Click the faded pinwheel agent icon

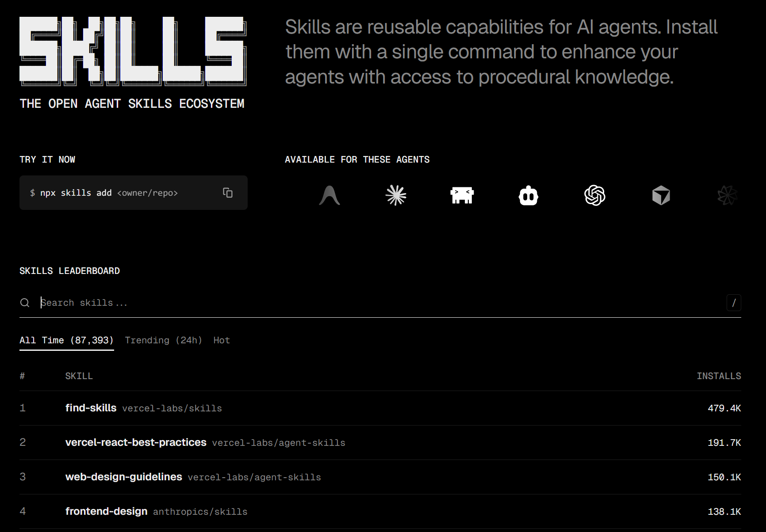(727, 195)
